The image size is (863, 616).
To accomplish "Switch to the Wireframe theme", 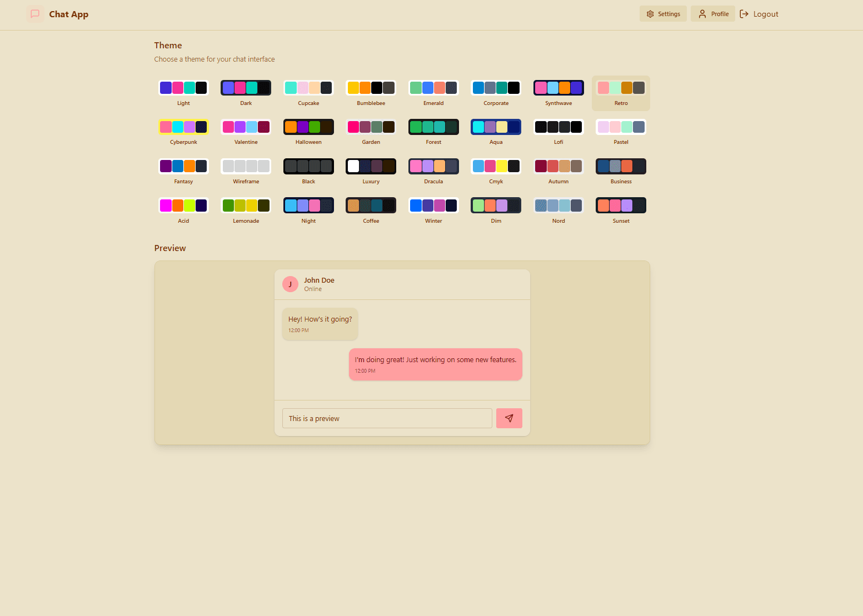I will (246, 171).
